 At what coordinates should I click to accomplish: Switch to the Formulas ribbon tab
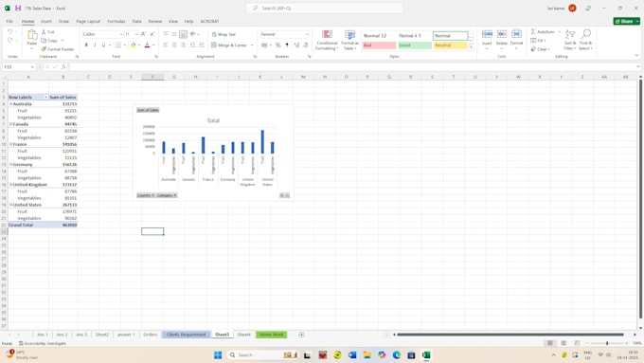pos(116,21)
